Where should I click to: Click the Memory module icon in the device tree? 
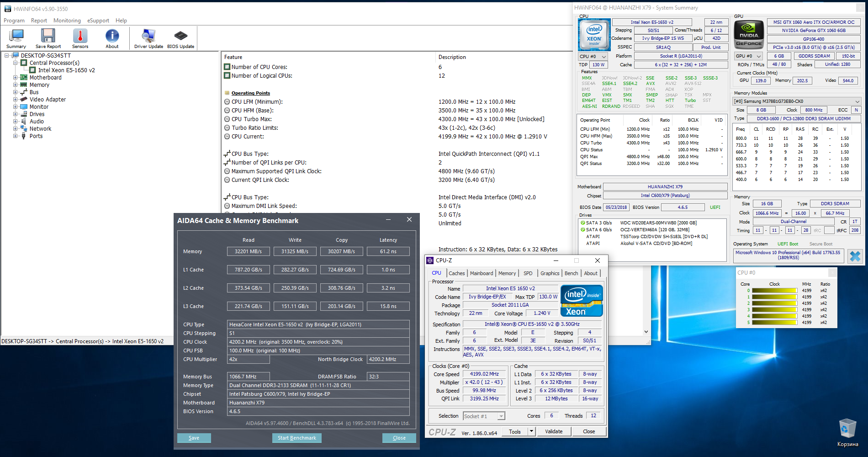point(24,85)
